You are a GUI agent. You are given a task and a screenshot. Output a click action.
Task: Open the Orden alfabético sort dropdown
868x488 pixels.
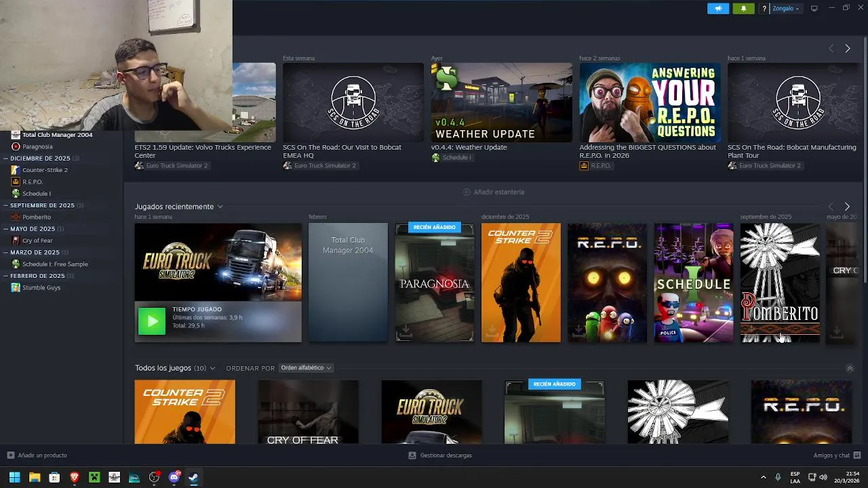[305, 368]
